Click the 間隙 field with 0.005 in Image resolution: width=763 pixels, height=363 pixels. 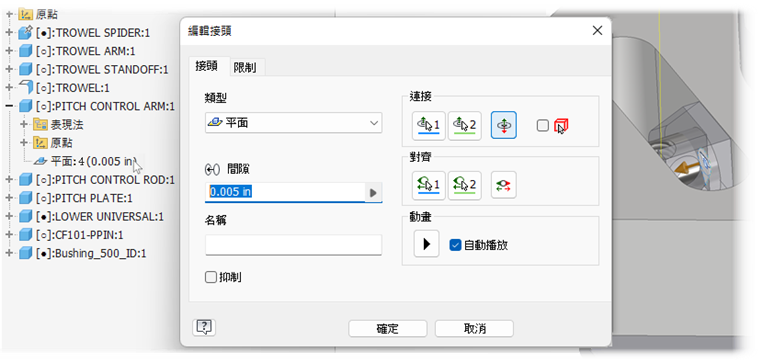click(285, 193)
